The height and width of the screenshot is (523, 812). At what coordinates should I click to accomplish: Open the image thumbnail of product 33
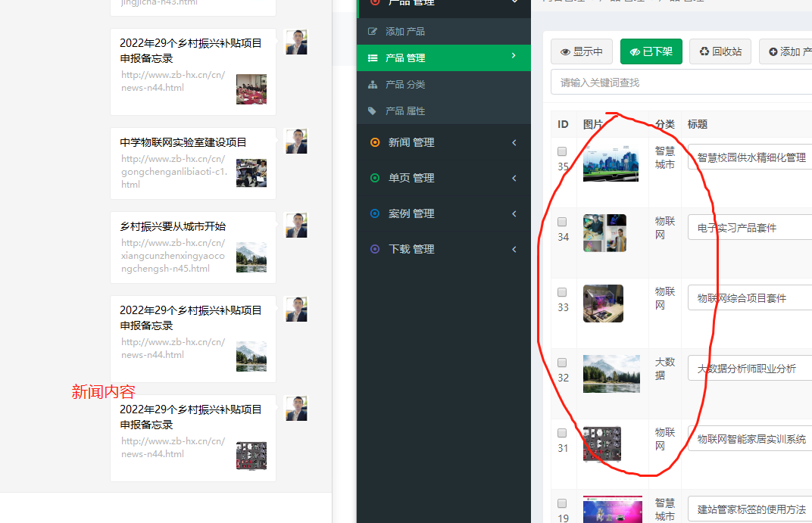pos(603,304)
